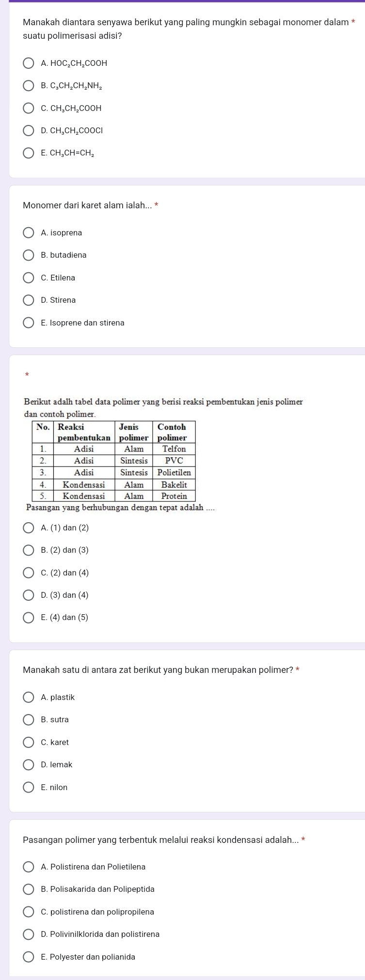Pick E. (4) dan (5) option
The height and width of the screenshot is (980, 365).
[29, 618]
